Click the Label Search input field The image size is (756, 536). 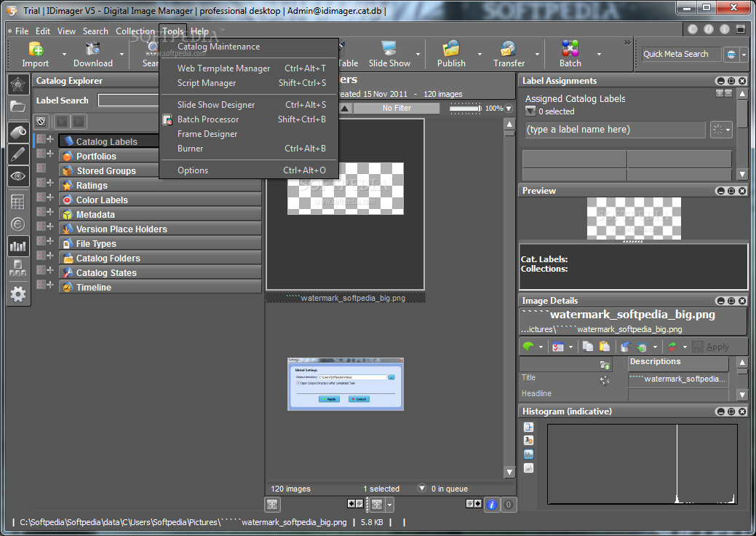point(129,100)
